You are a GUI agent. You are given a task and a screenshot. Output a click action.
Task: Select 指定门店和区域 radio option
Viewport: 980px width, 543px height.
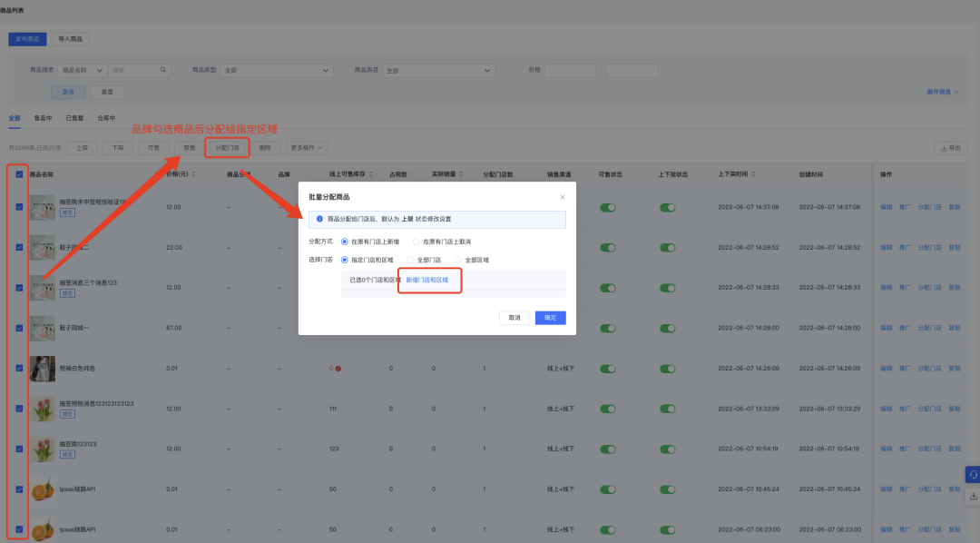[x=345, y=260]
